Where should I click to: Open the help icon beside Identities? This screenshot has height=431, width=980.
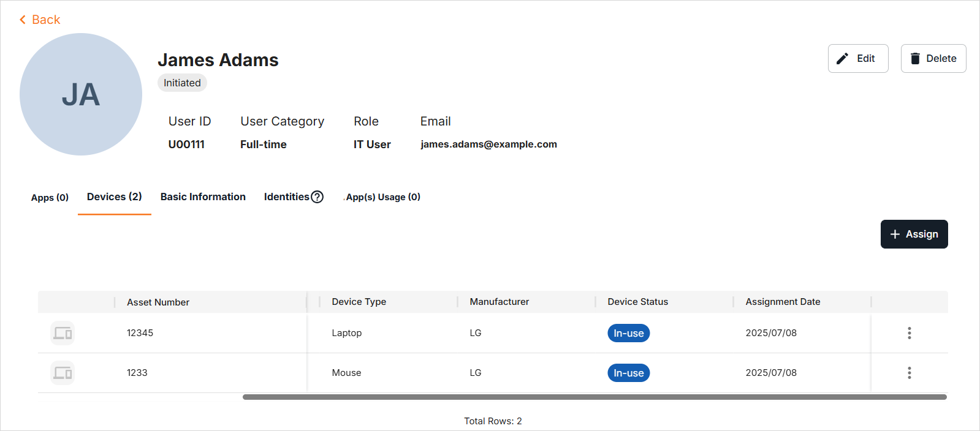point(317,197)
